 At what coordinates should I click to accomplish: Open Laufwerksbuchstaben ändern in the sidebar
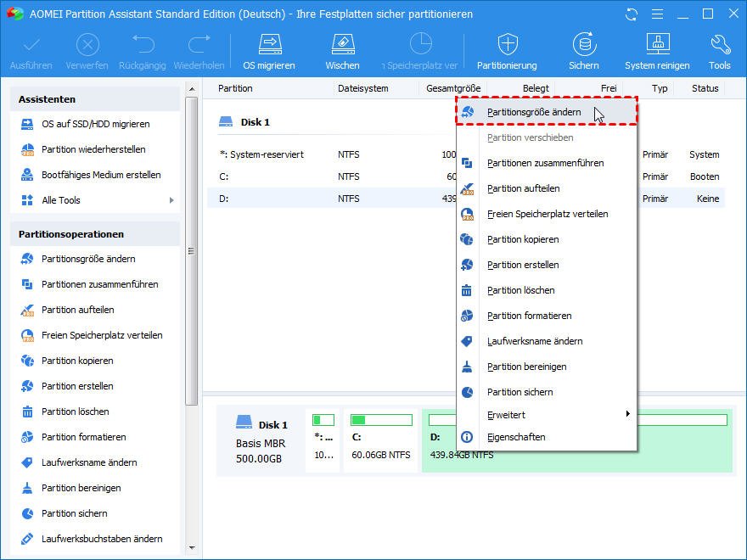coord(102,539)
